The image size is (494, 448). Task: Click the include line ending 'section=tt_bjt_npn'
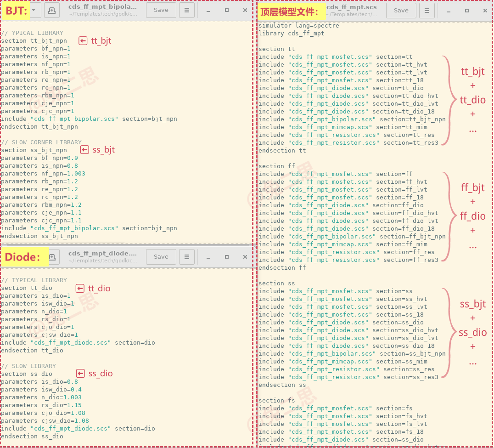(352, 119)
